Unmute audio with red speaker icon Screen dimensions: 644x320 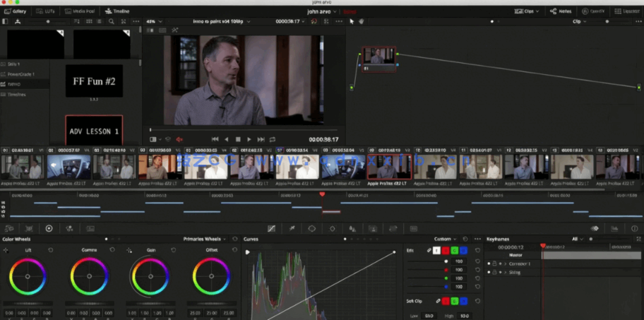[x=179, y=140]
